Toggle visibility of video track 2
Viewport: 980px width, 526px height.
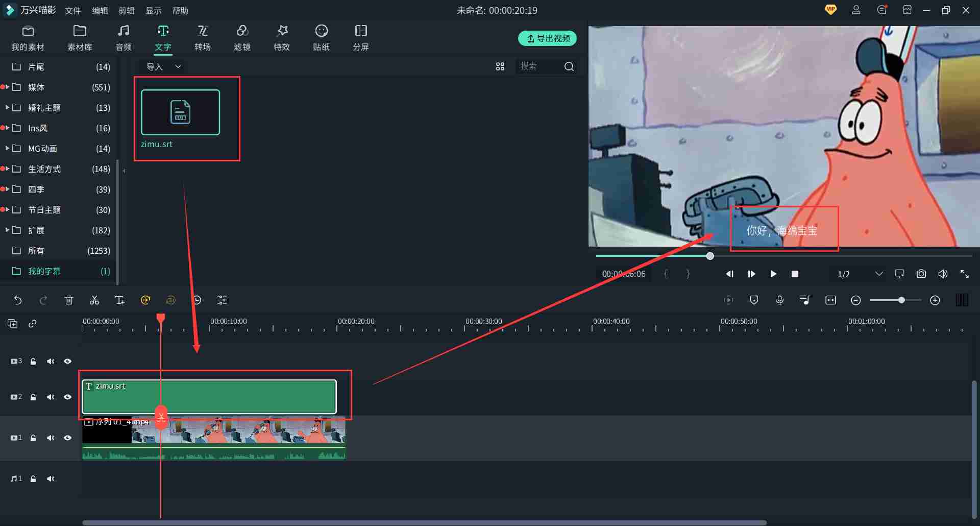[x=67, y=397]
